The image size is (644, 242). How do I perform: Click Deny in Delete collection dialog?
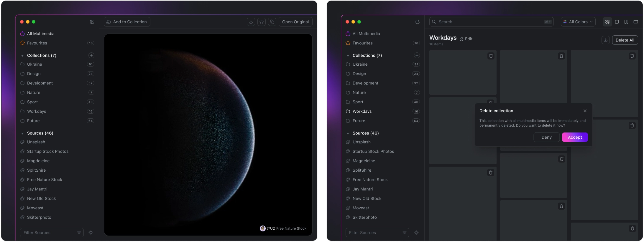point(546,137)
